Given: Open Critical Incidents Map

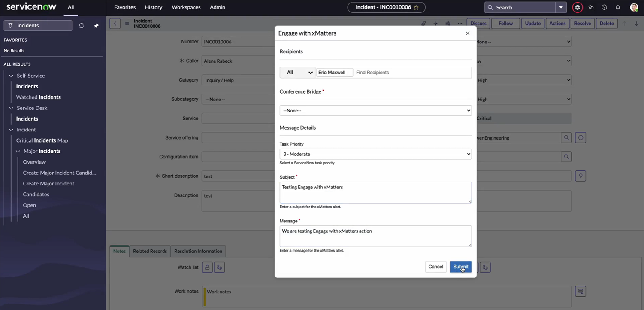Looking at the screenshot, I should click(x=42, y=140).
